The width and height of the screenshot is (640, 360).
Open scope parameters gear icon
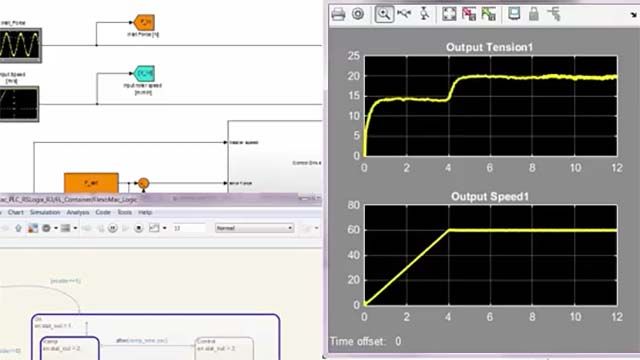(x=358, y=14)
